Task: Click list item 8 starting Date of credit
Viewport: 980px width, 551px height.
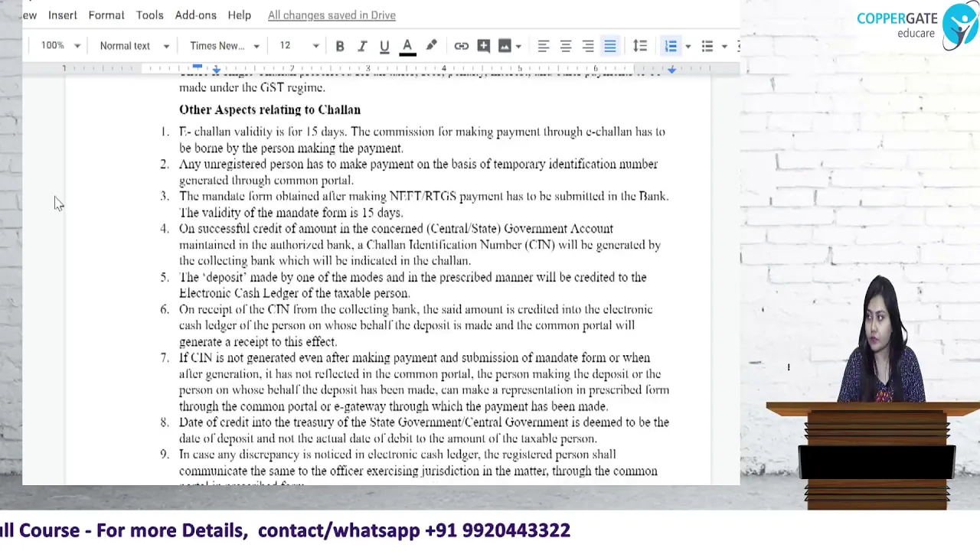Action: tap(424, 430)
